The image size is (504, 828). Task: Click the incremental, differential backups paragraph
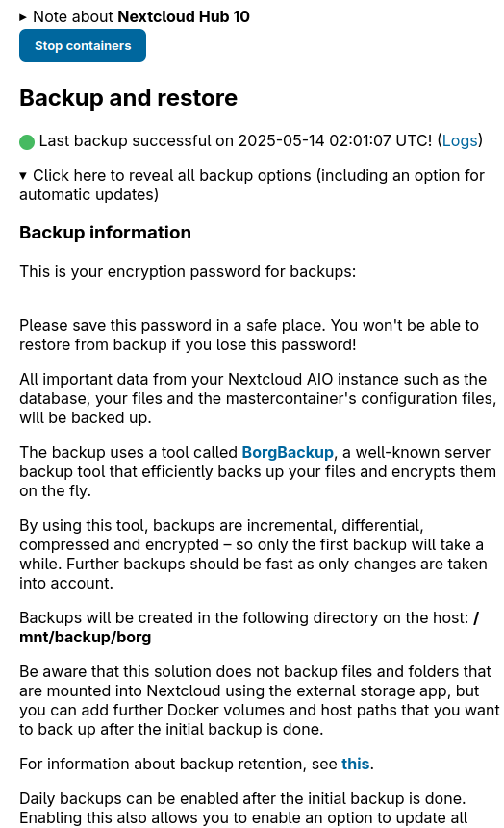click(253, 554)
